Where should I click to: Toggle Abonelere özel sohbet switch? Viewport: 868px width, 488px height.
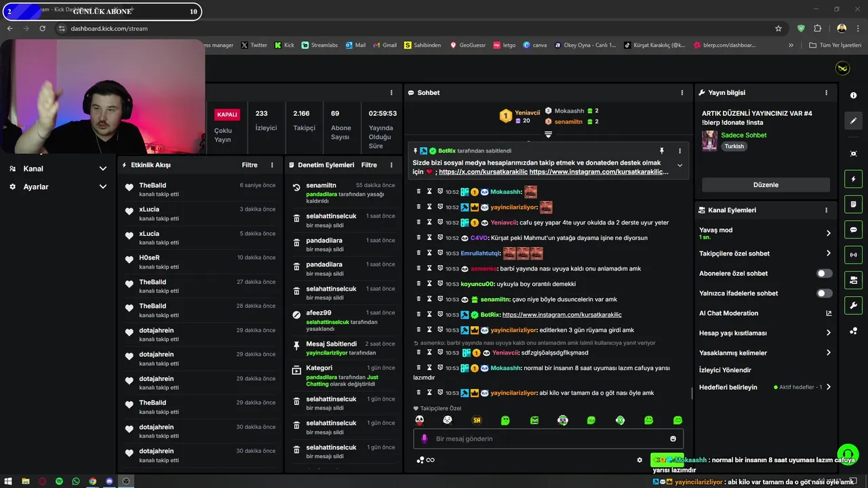coord(824,273)
